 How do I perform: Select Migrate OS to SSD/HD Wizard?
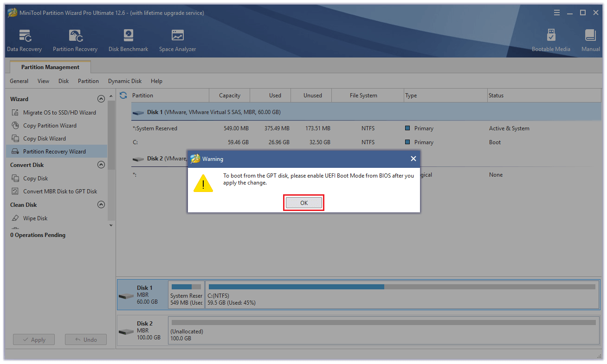(59, 113)
